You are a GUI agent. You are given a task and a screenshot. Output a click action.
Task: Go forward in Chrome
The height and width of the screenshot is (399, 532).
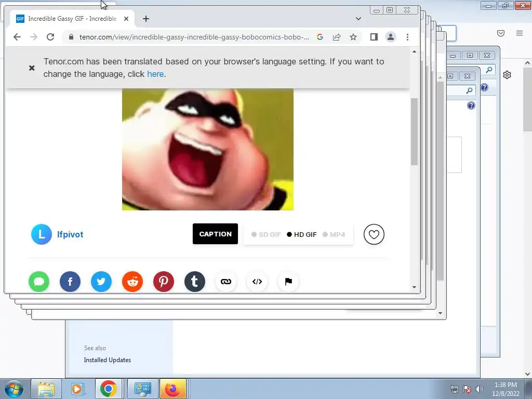point(34,37)
